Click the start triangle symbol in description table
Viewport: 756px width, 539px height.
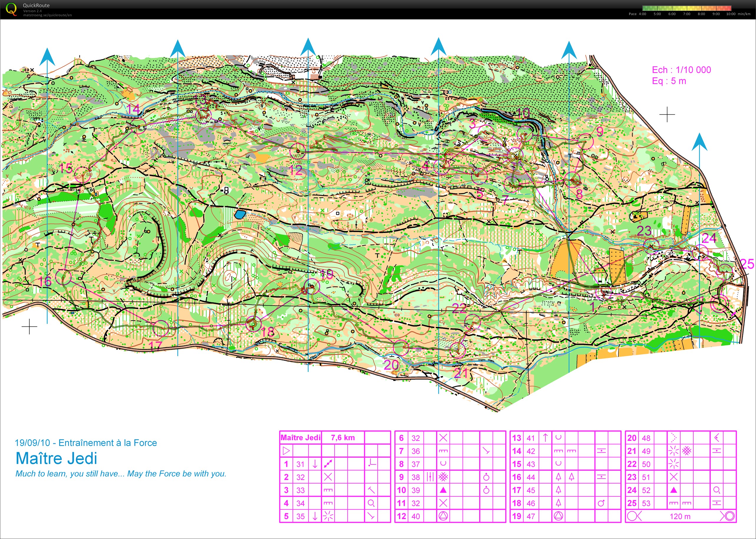[286, 451]
